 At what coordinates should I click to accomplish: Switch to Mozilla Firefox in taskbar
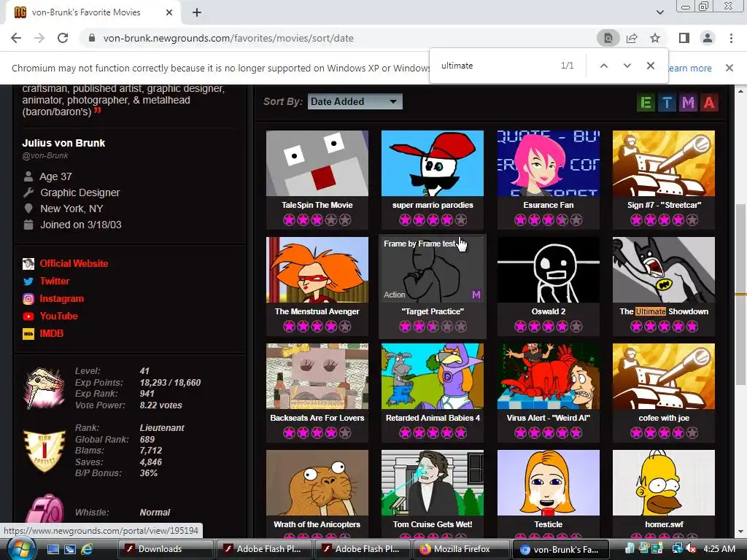461,549
